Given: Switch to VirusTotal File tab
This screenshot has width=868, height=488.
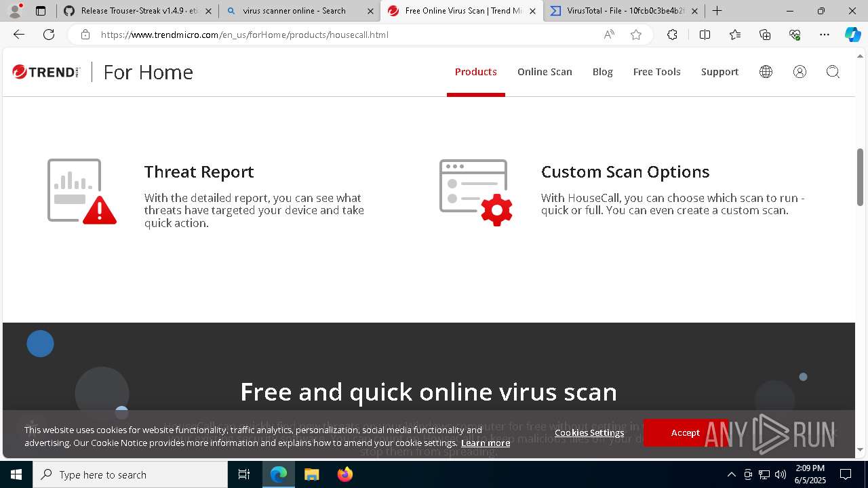Looking at the screenshot, I should tap(624, 11).
